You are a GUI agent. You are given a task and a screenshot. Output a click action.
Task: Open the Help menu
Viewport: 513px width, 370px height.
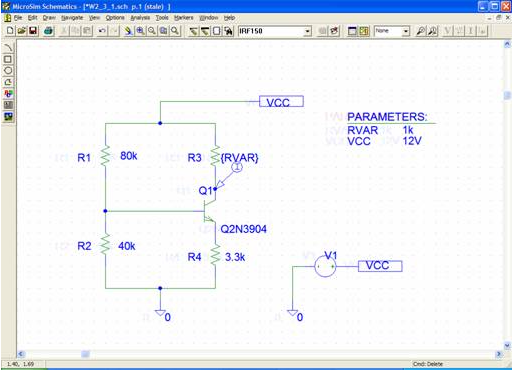(229, 18)
